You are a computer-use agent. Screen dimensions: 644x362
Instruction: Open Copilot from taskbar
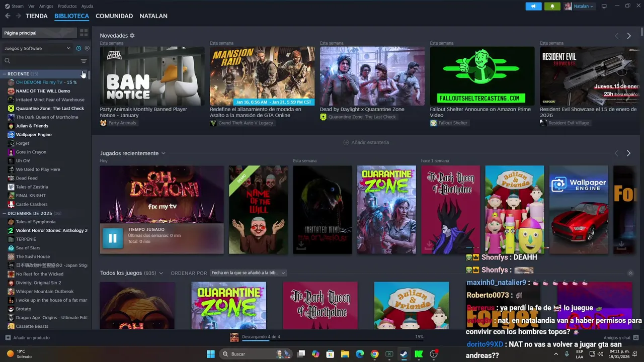point(315,354)
